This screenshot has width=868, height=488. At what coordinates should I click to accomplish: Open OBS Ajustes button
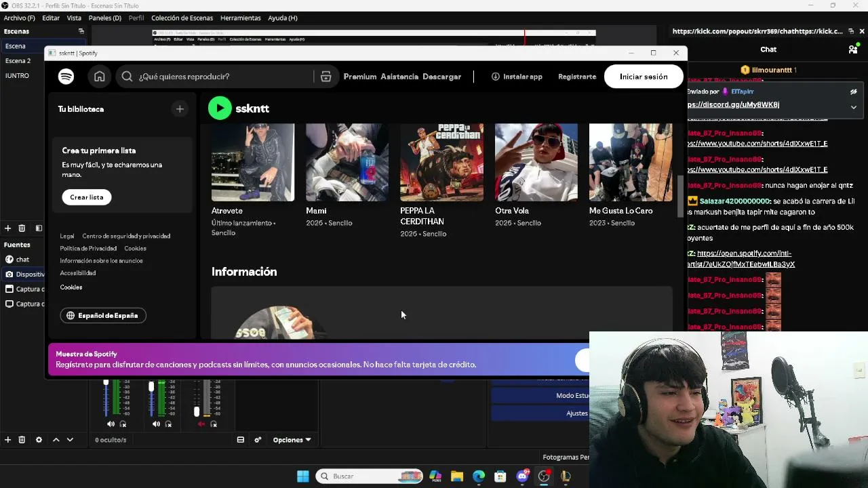click(540, 413)
